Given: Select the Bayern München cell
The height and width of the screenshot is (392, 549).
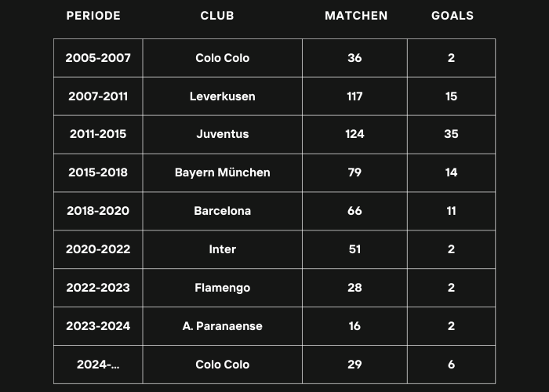Looking at the screenshot, I should point(222,172).
